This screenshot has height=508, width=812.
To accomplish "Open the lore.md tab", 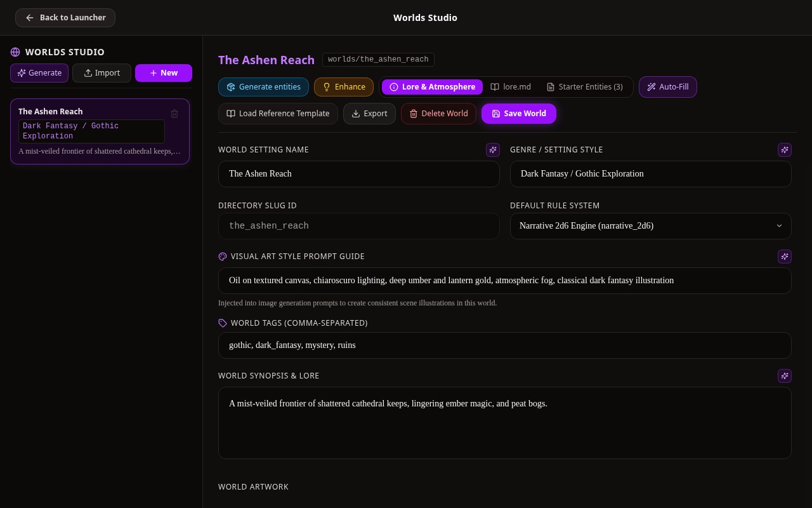I will [x=511, y=87].
